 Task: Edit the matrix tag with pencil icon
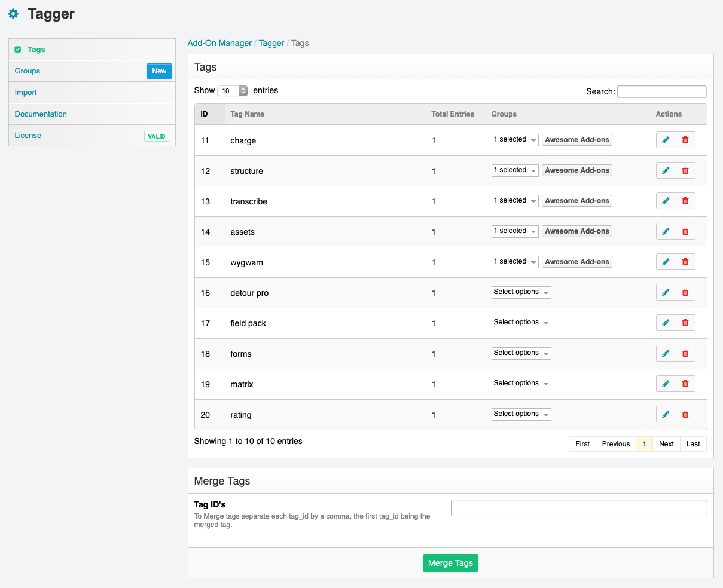point(666,384)
